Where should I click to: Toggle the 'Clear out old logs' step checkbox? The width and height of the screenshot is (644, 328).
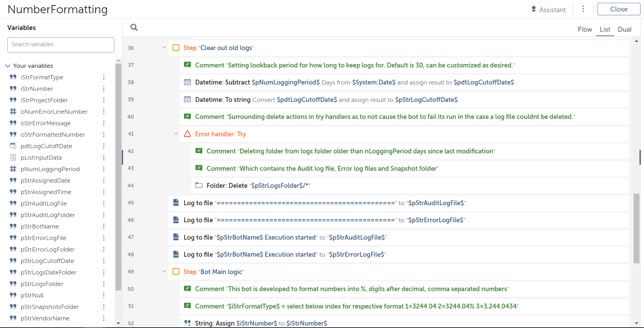click(x=176, y=48)
